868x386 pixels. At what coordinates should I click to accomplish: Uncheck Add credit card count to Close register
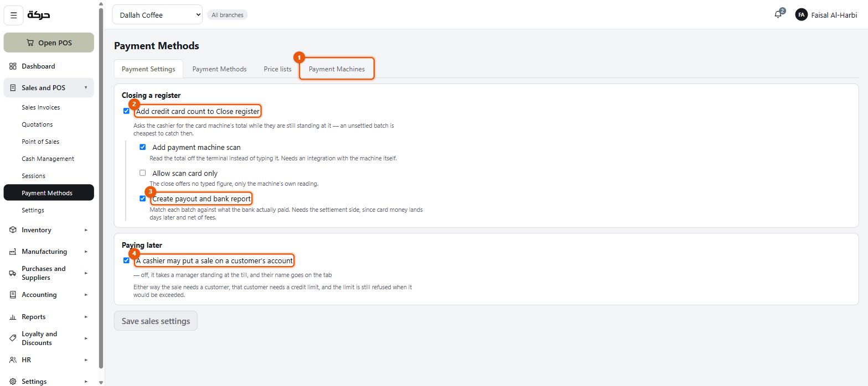click(x=126, y=111)
